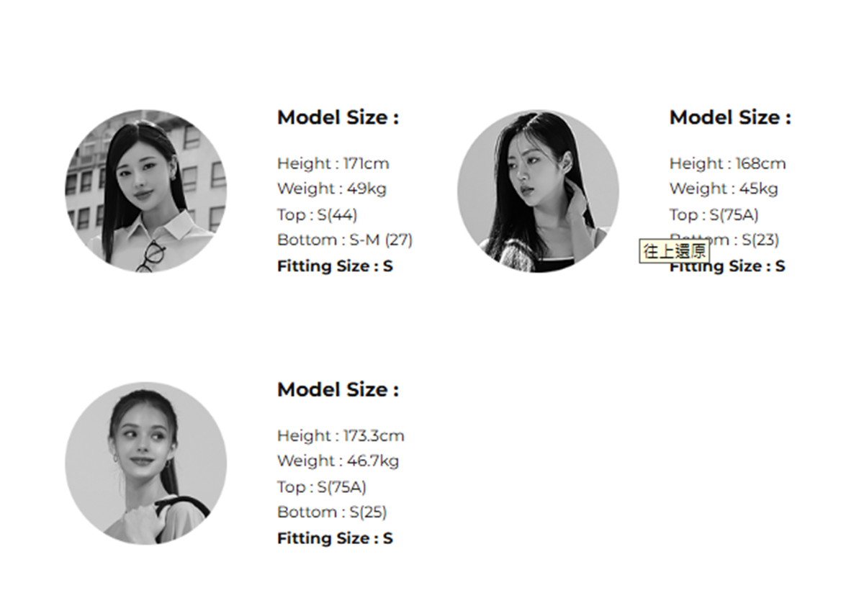Select the "Weight : 49kg" line
Image resolution: width=864 pixels, height=616 pixels.
pyautogui.click(x=331, y=189)
